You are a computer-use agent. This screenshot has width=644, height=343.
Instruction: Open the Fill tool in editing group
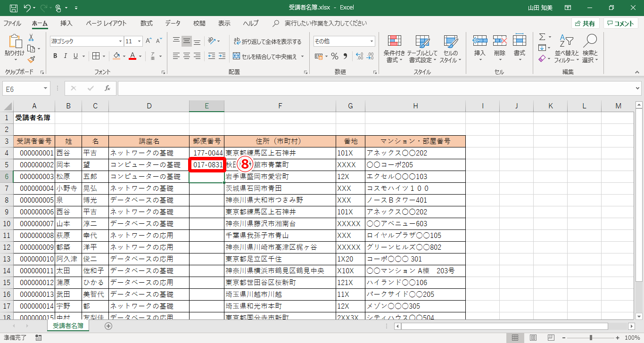(x=542, y=48)
